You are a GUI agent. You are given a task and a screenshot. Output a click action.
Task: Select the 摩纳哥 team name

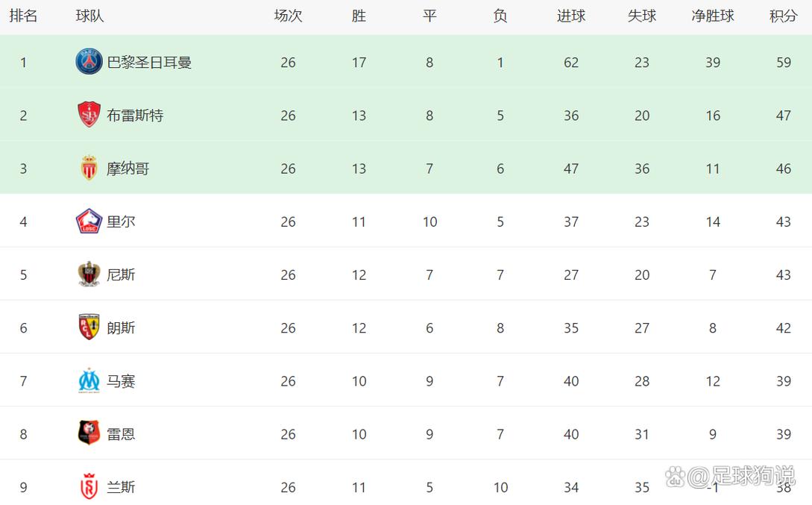point(128,169)
